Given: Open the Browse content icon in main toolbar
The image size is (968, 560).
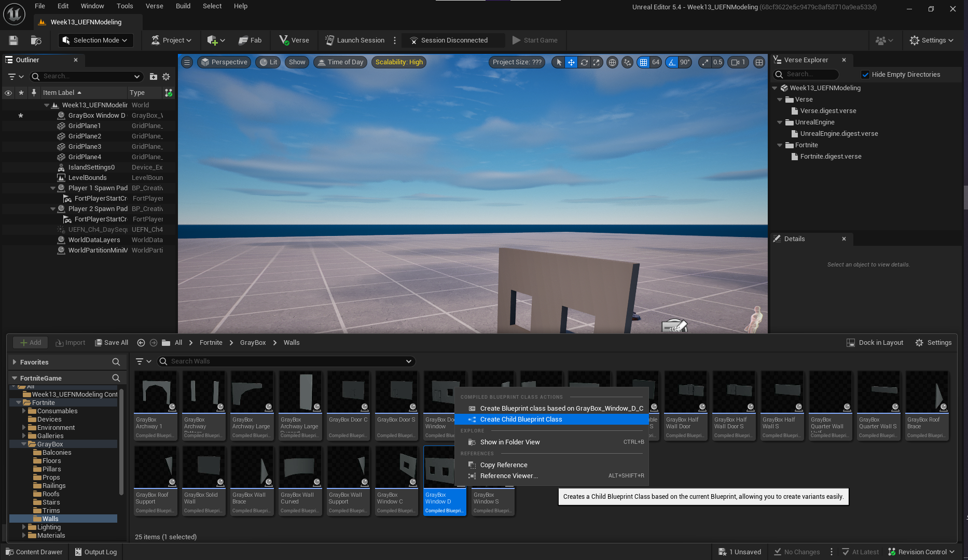Looking at the screenshot, I should pos(36,40).
